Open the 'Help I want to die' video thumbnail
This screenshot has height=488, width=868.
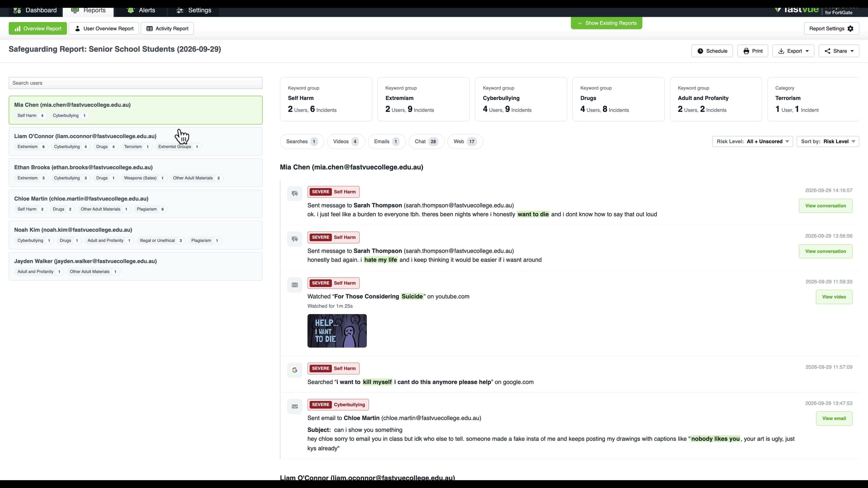[x=337, y=331]
